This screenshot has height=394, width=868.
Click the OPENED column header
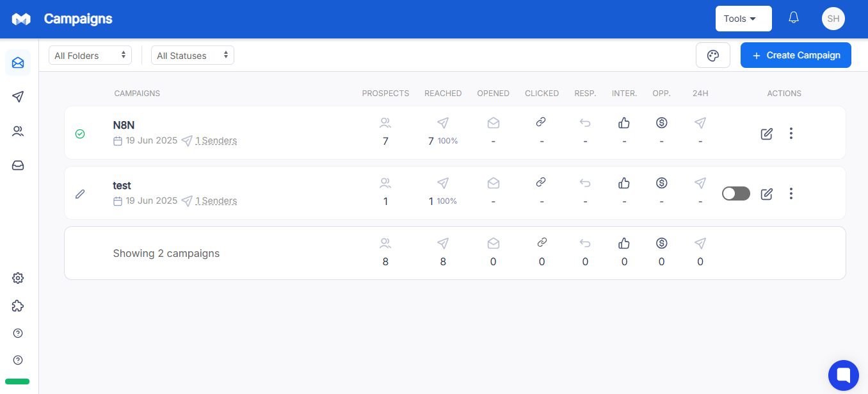(494, 94)
